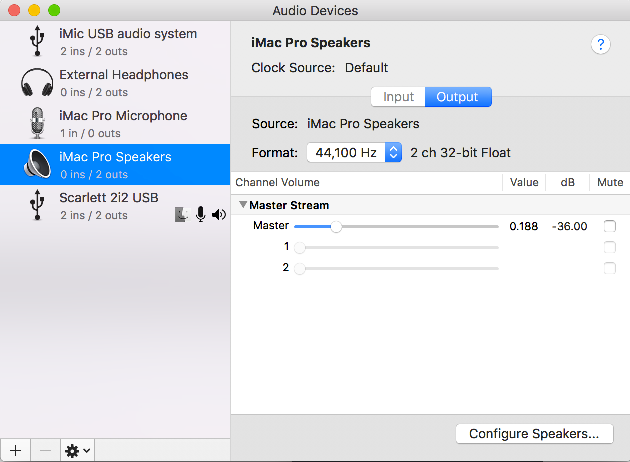630x462 pixels.
Task: Click the USB icon for Scarlett 2i2 USB
Action: [37, 205]
